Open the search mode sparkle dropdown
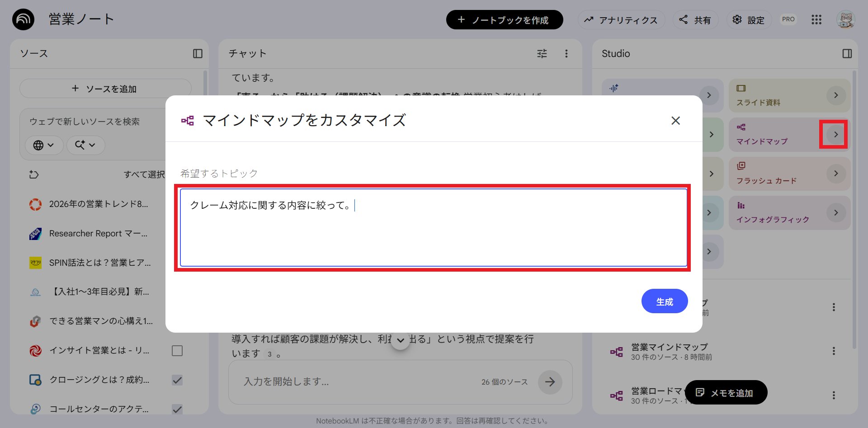This screenshot has height=428, width=868. 85,145
